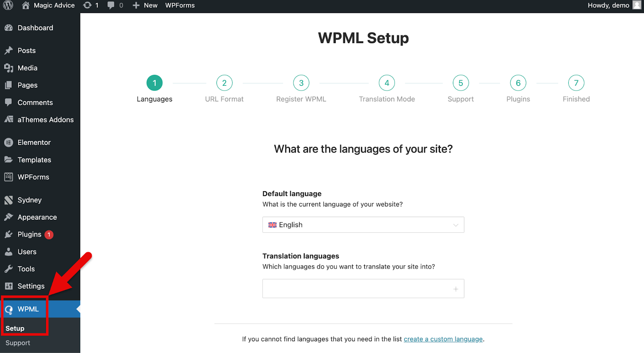Open Tools menu label

pos(26,269)
